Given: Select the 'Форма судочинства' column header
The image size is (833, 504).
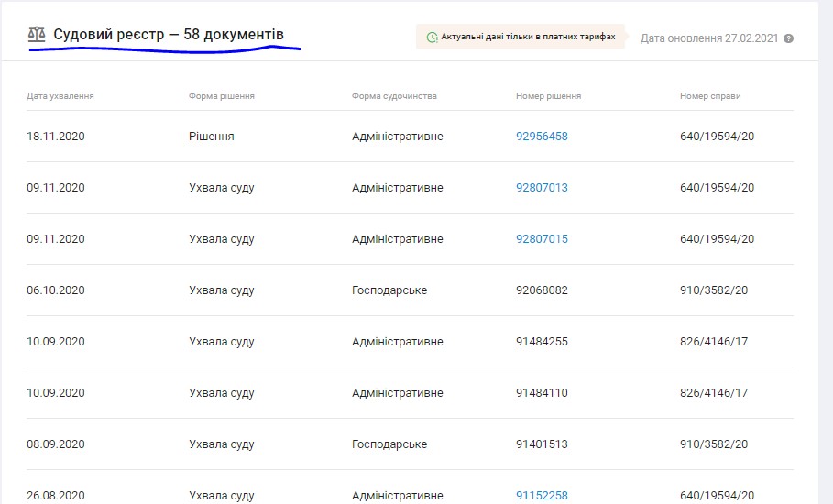Looking at the screenshot, I should click(394, 96).
